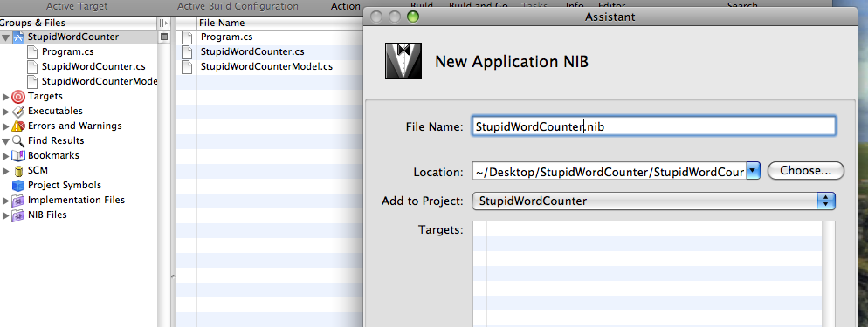
Task: Expand the Bookmarks group
Action: coord(6,156)
